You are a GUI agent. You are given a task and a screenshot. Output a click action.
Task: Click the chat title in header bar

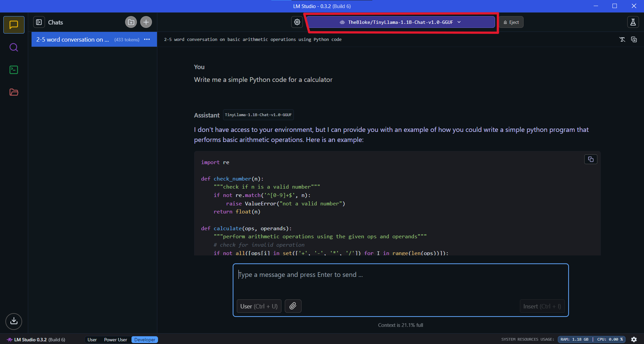pyautogui.click(x=253, y=39)
